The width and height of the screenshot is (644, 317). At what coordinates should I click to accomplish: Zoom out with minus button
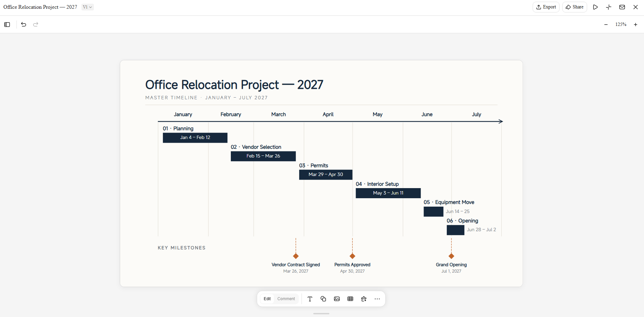606,25
